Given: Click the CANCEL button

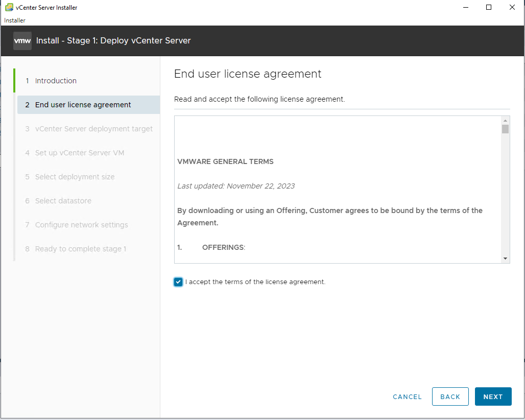Looking at the screenshot, I should point(407,397).
